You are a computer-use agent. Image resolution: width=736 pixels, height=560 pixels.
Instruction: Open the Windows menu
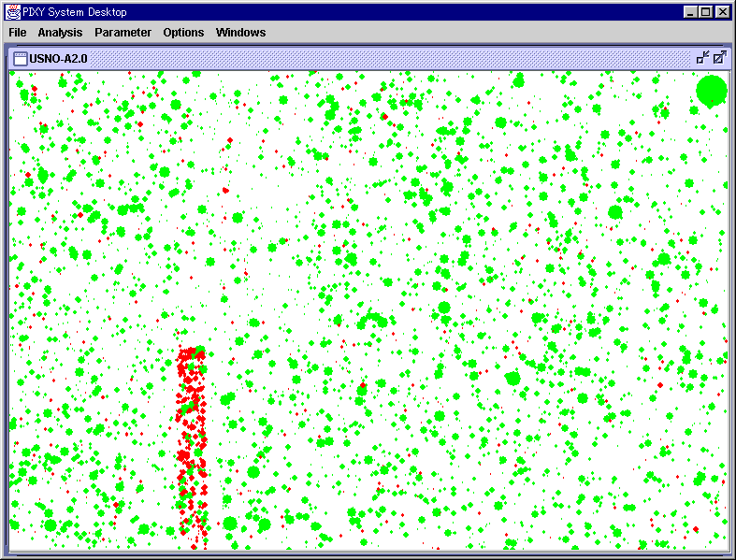coord(240,33)
